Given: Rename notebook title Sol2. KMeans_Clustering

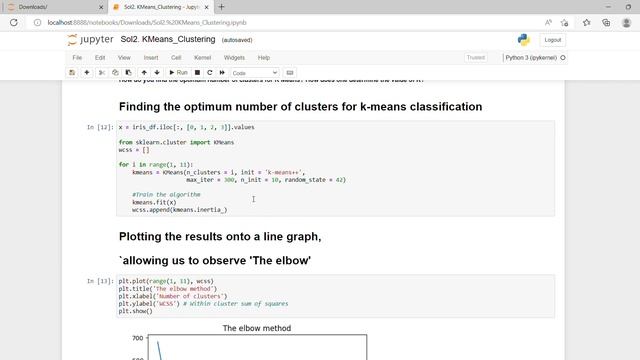Looking at the screenshot, I should [168, 39].
